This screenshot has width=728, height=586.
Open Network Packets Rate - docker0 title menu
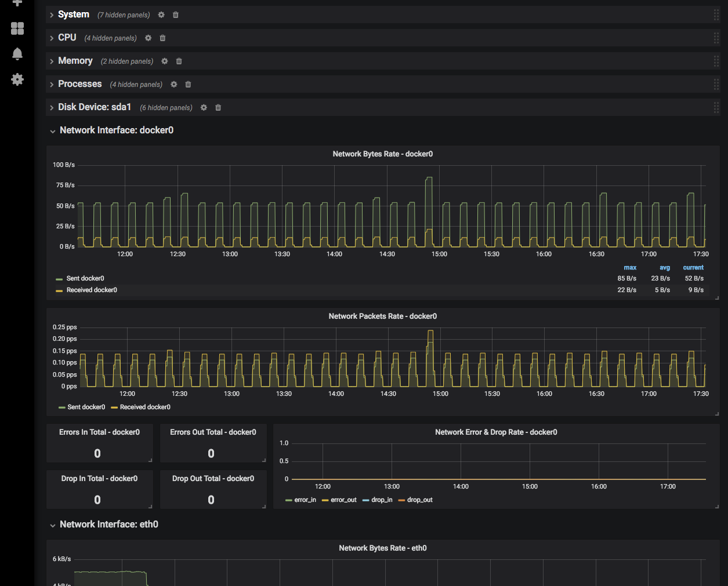click(382, 316)
